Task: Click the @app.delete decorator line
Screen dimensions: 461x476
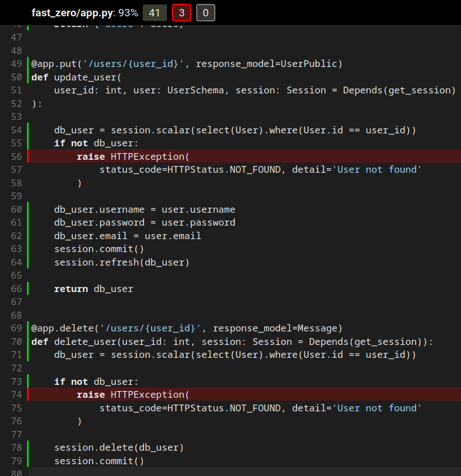Action: [186, 329]
